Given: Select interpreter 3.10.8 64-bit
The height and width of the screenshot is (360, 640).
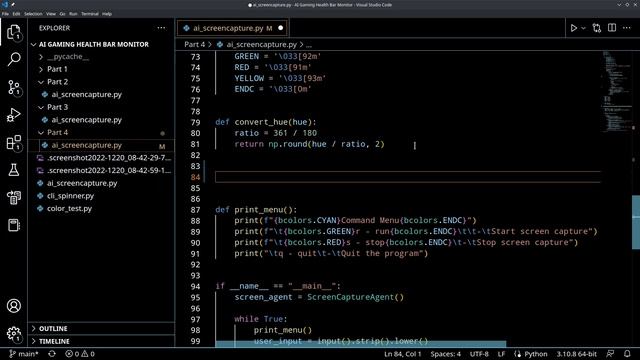Looking at the screenshot, I should 576,354.
